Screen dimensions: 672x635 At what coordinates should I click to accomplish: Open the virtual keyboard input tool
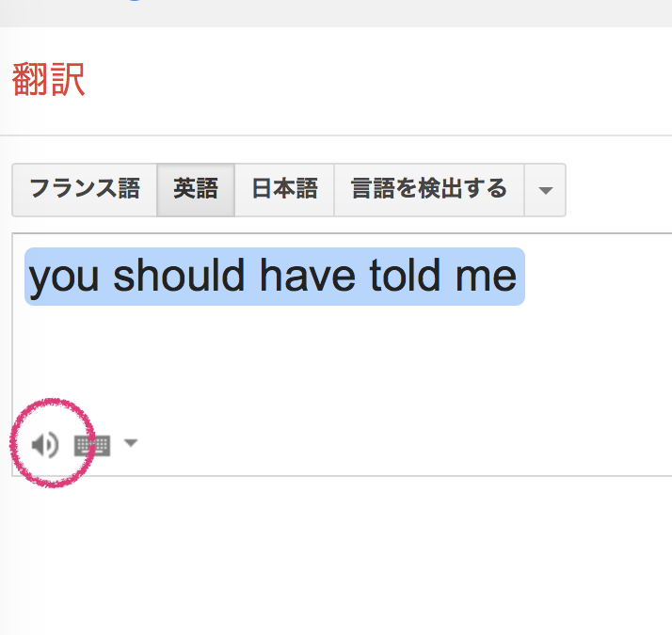pyautogui.click(x=92, y=446)
